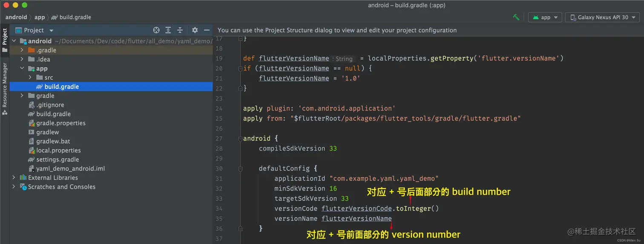The image size is (644, 244).
Task: Select the yaml_demo_android.iml file
Action: [70, 168]
